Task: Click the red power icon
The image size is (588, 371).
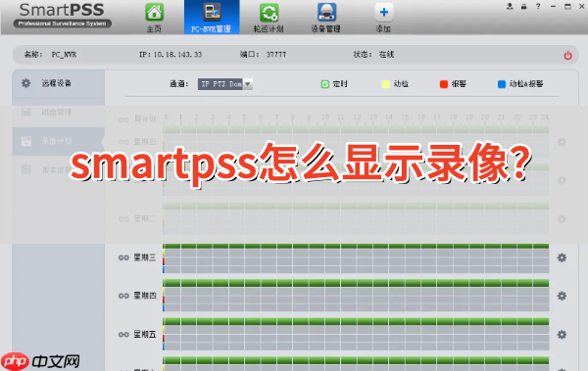Action: pyautogui.click(x=567, y=56)
